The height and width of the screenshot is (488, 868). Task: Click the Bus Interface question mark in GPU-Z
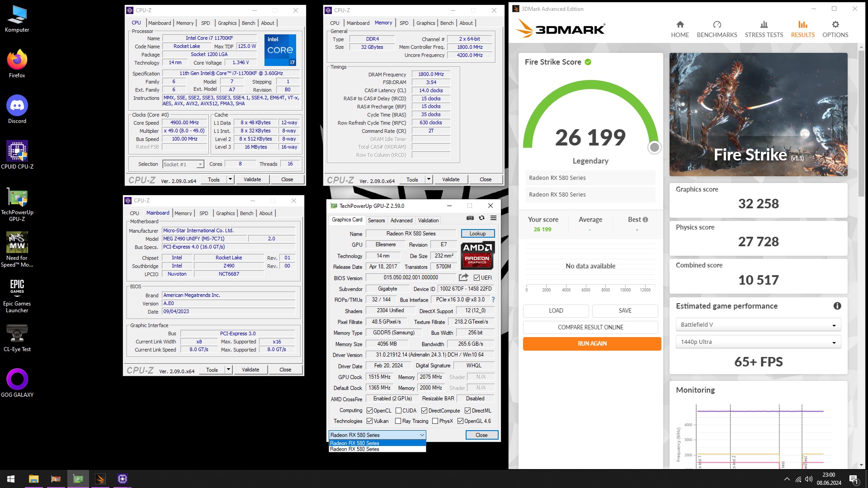(493, 300)
